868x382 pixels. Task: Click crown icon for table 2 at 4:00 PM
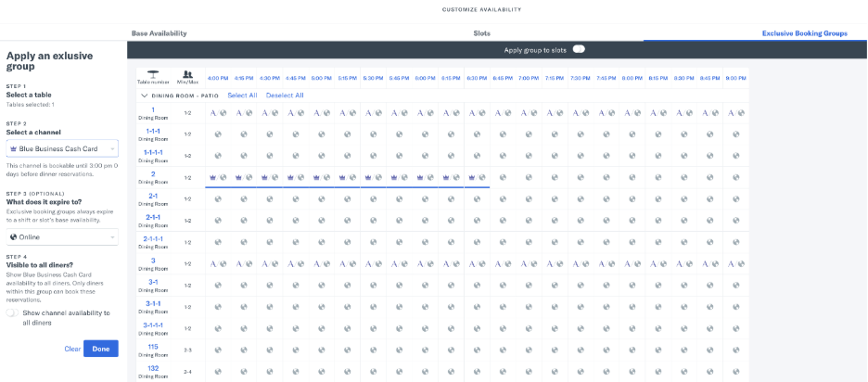212,178
